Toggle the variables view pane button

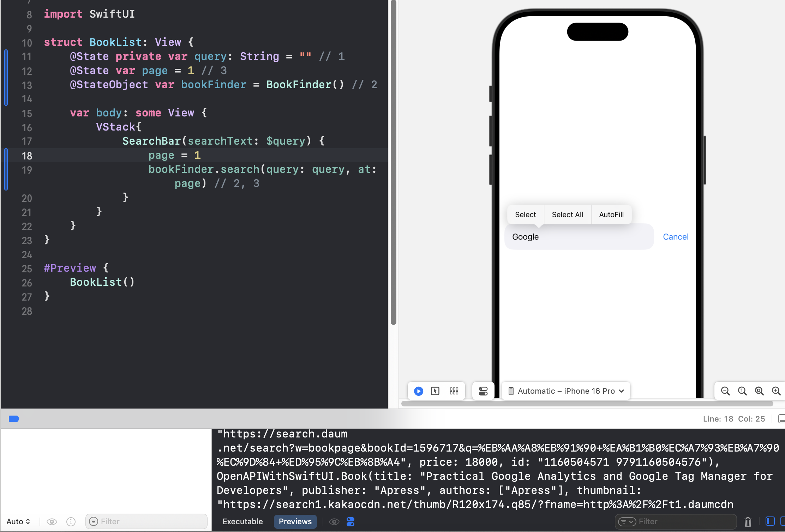[x=770, y=521]
